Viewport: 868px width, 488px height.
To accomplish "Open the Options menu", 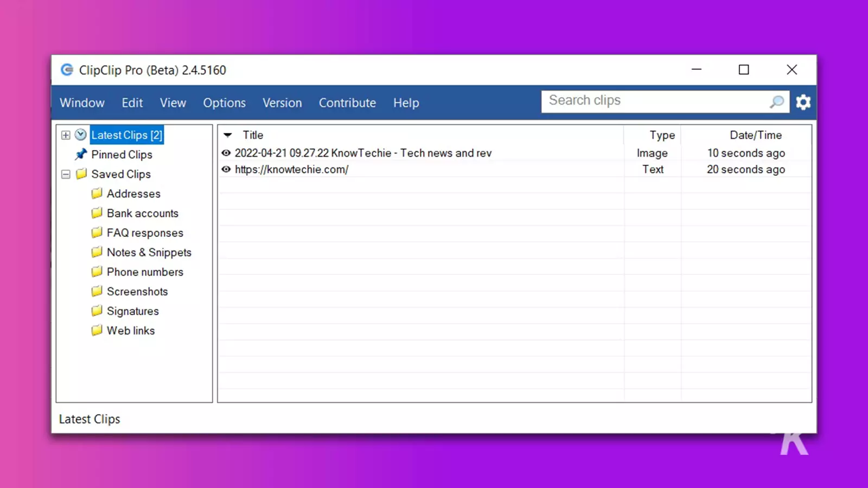I will [x=224, y=102].
